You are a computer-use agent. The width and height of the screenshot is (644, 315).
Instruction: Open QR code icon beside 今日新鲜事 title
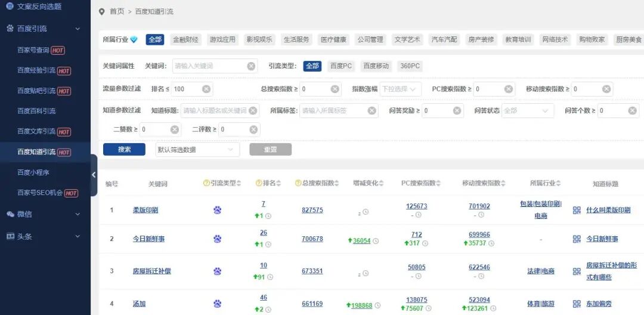577,239
